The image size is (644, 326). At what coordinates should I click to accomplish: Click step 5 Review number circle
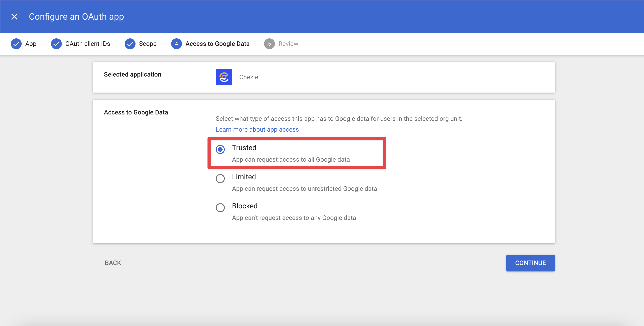click(x=269, y=44)
